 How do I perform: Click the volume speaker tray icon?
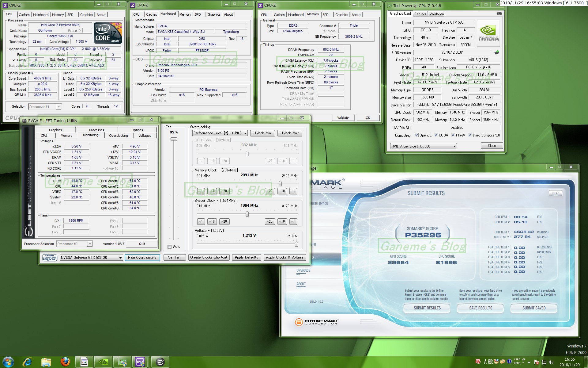(551, 362)
